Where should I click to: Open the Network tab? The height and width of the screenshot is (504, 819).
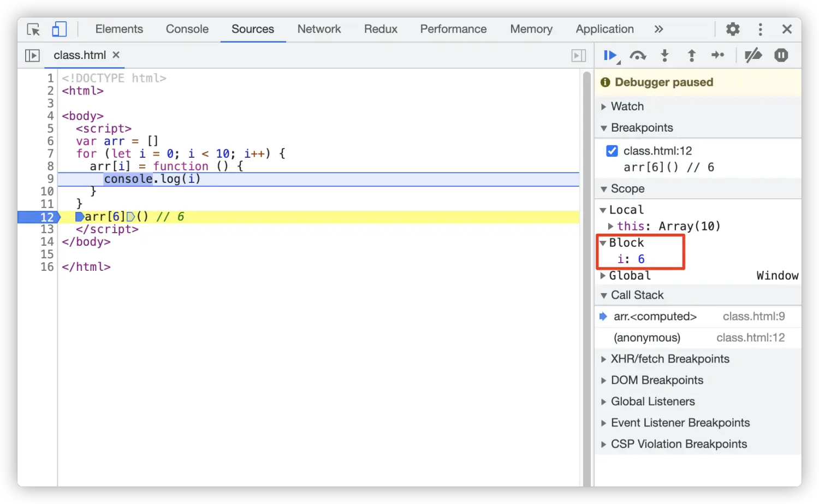pos(319,29)
